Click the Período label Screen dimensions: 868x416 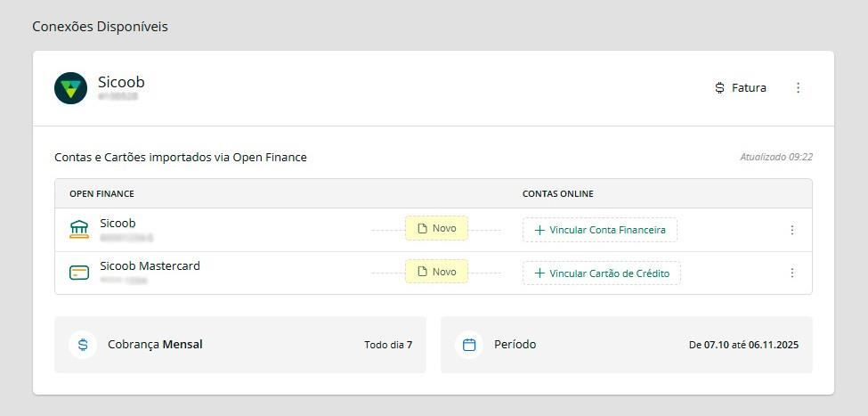(515, 345)
